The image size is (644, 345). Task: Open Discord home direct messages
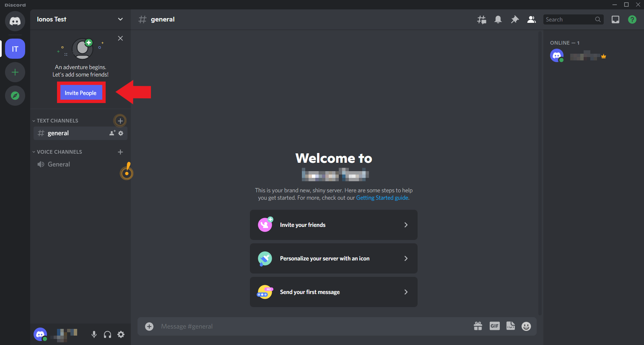coord(15,21)
